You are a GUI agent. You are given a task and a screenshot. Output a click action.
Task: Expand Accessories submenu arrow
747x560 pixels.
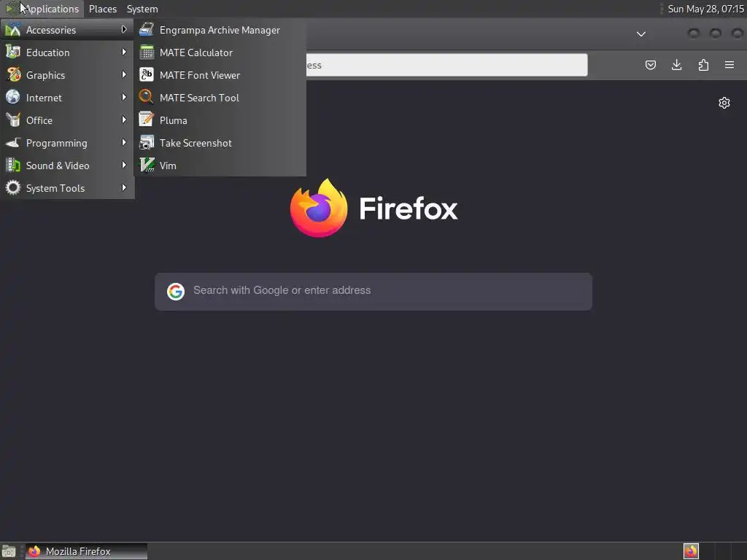point(124,29)
